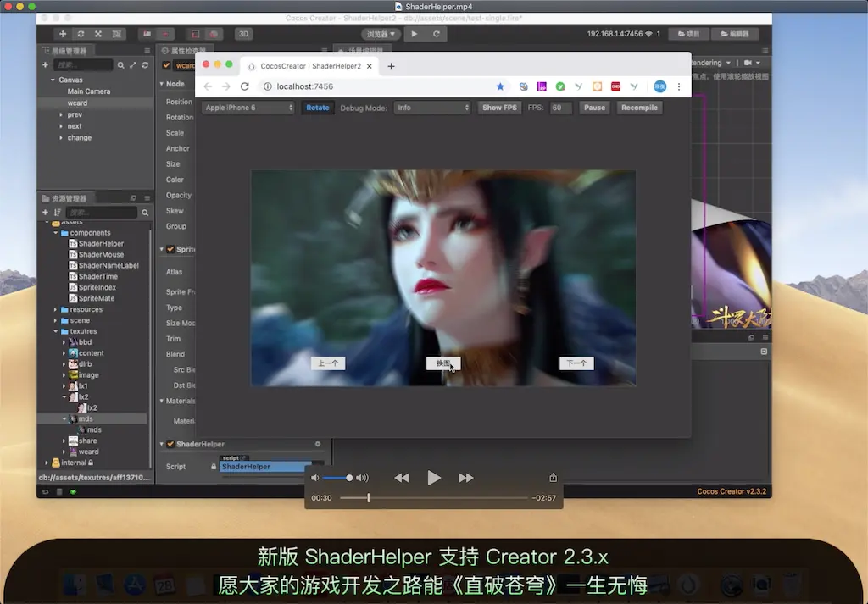Click search icon in assets panel
This screenshot has height=604, width=868.
[x=145, y=213]
